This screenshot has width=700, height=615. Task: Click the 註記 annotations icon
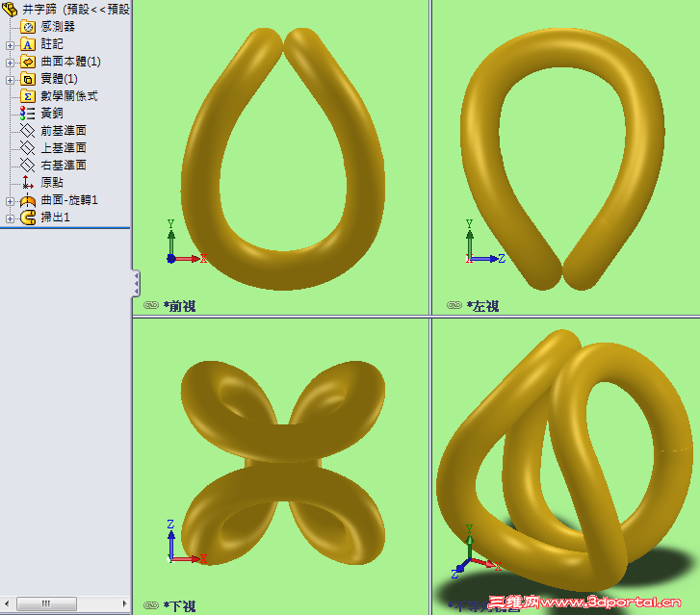(x=28, y=44)
